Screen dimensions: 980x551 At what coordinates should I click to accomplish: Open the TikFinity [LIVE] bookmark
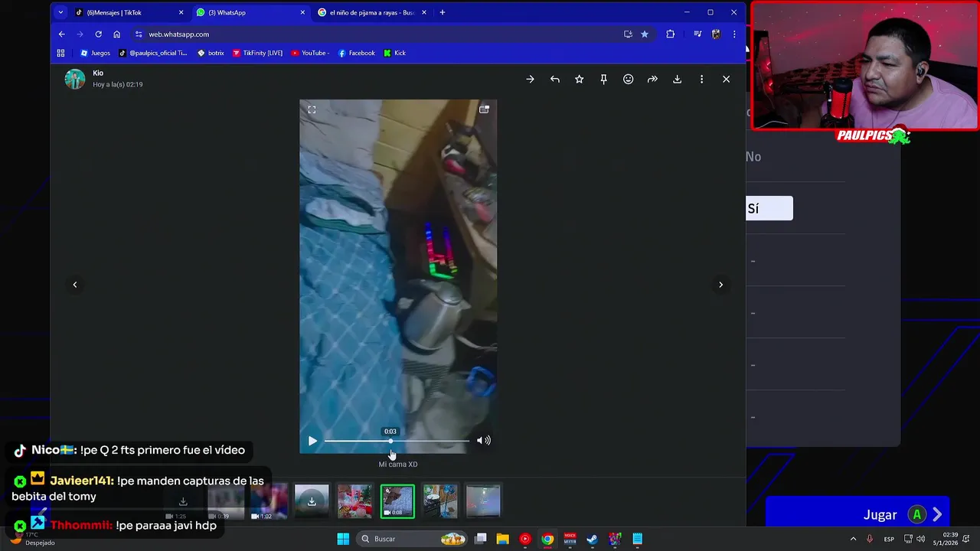pyautogui.click(x=257, y=53)
